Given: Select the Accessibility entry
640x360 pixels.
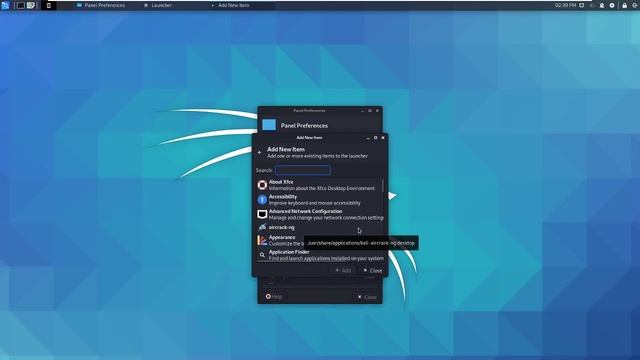Looking at the screenshot, I should coord(320,200).
